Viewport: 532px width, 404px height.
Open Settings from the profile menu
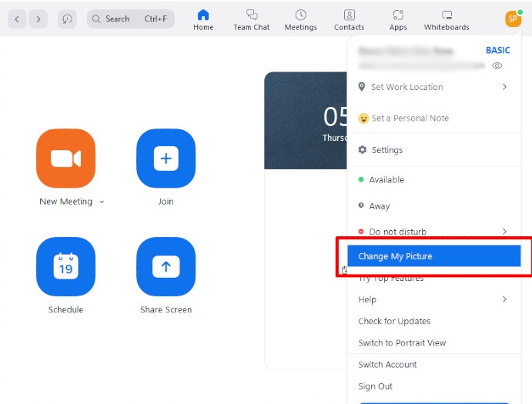434,150
